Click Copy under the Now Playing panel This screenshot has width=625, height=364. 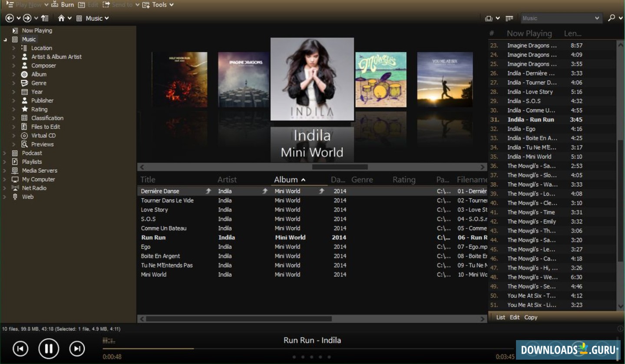click(x=531, y=318)
